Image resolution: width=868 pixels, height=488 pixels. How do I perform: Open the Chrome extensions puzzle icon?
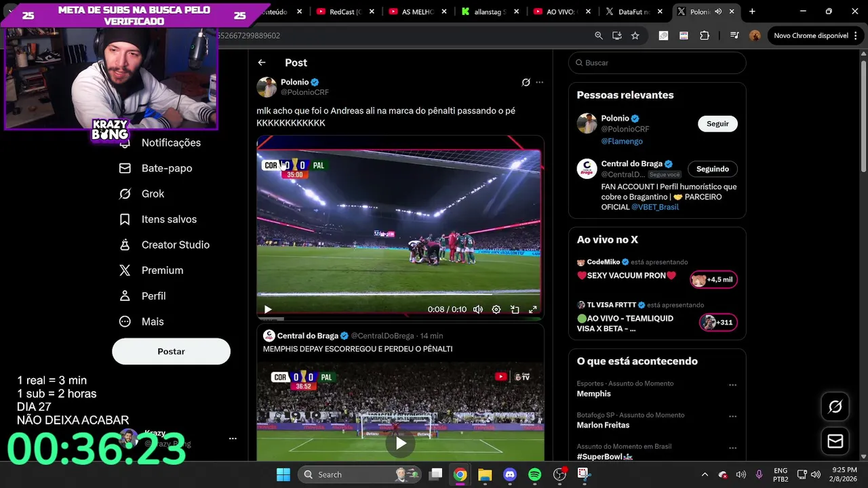point(705,36)
